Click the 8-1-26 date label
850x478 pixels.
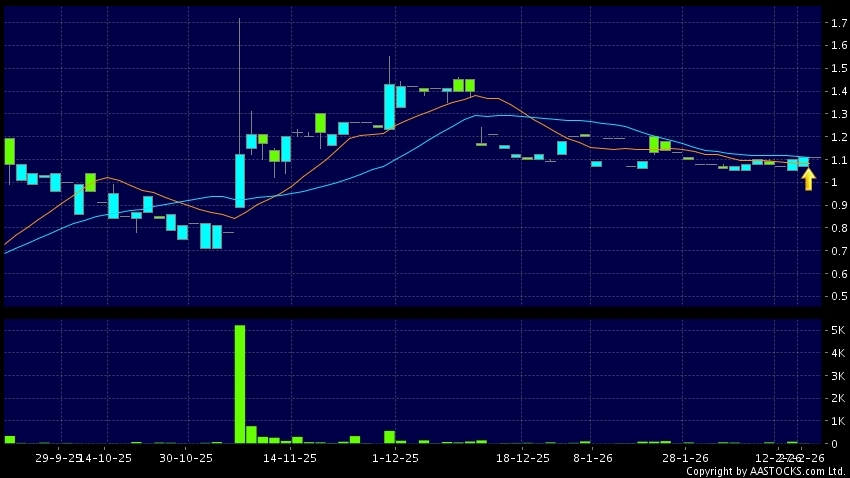(592, 457)
